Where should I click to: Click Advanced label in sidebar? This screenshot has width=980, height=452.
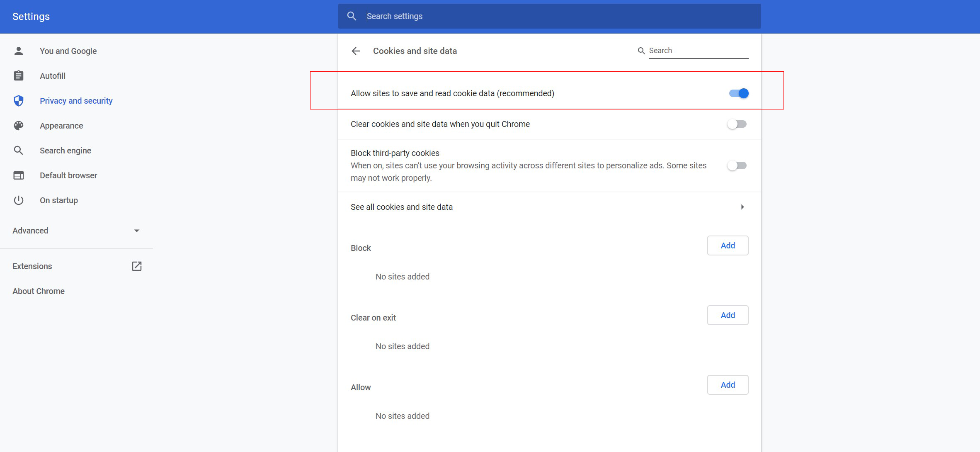tap(30, 231)
